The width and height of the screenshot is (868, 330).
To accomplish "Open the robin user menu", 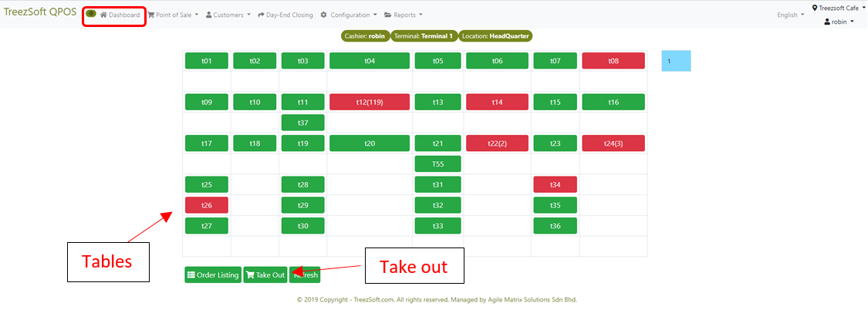I will pos(839,22).
